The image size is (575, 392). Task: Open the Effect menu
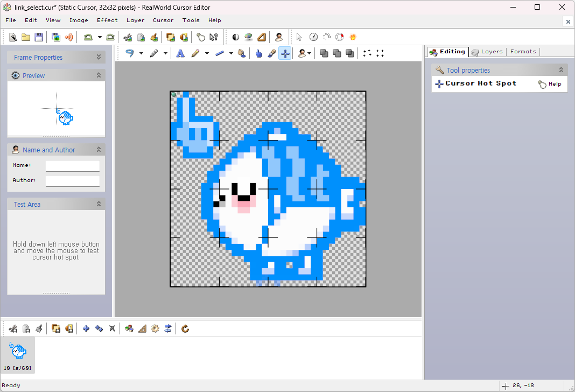107,20
